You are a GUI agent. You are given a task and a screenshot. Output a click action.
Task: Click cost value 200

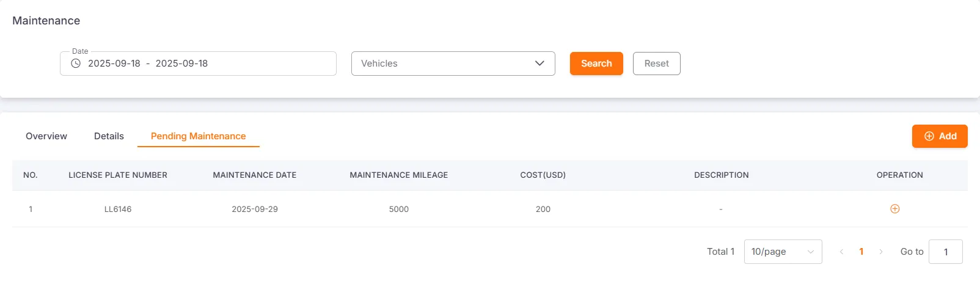[543, 209]
